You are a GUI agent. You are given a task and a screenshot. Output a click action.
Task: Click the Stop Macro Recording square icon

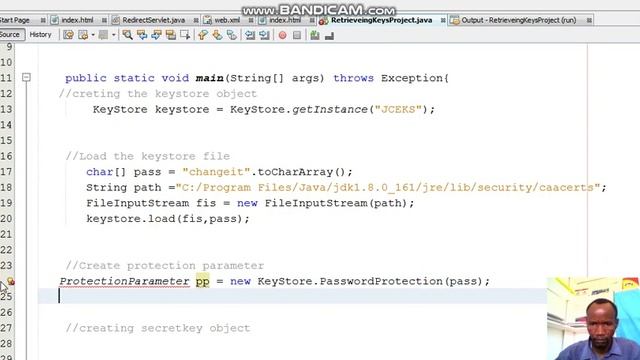tap(297, 35)
